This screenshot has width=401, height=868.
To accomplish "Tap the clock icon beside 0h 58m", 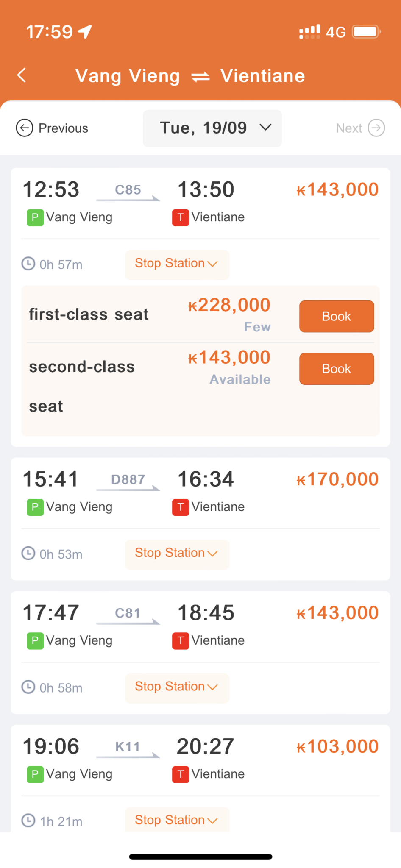I will pos(28,687).
